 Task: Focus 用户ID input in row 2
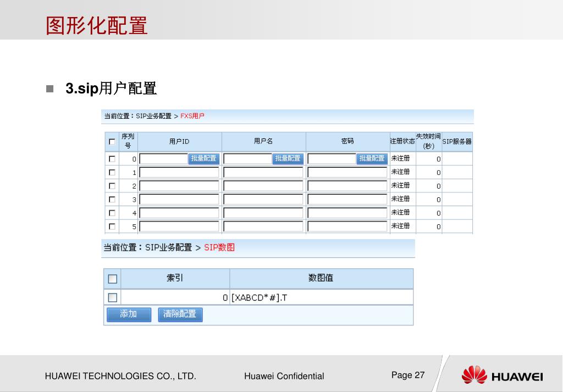pos(179,186)
